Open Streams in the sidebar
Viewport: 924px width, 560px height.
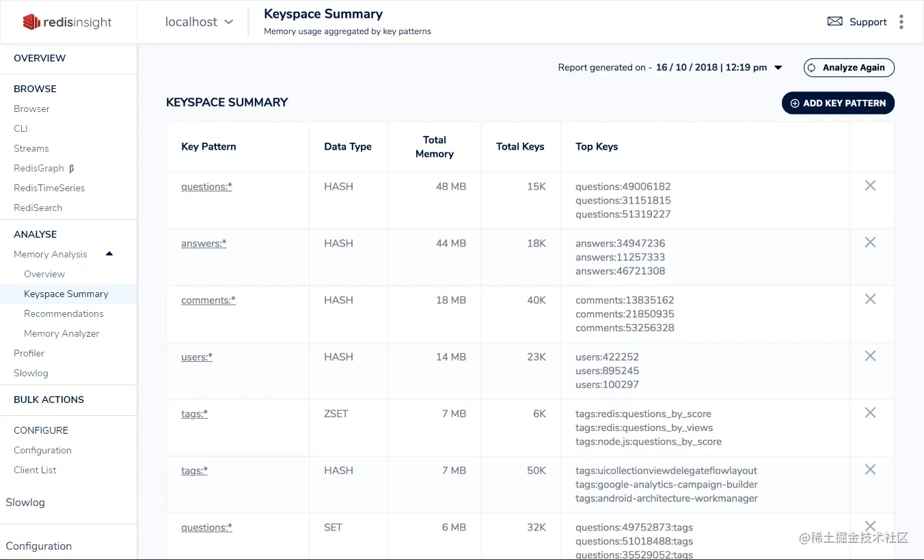(31, 148)
